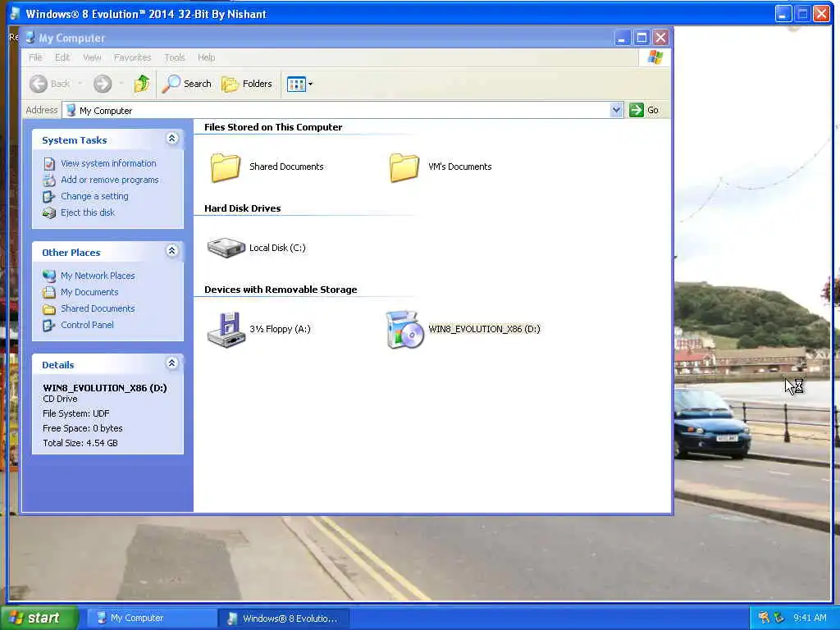Viewport: 840px width, 630px height.
Task: Expand the Address bar dropdown
Action: point(616,110)
